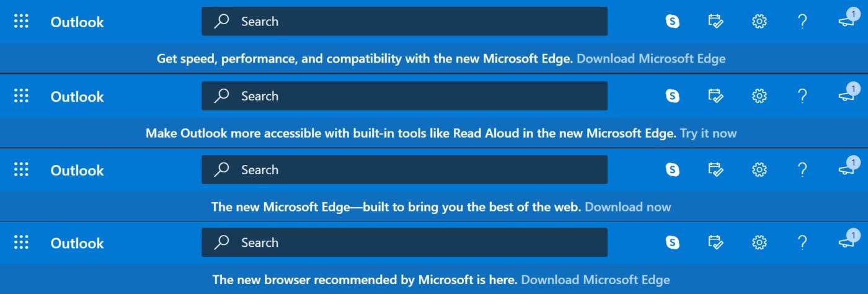Open app launcher grid above the "Read Aloud" banner

pyautogui.click(x=21, y=96)
